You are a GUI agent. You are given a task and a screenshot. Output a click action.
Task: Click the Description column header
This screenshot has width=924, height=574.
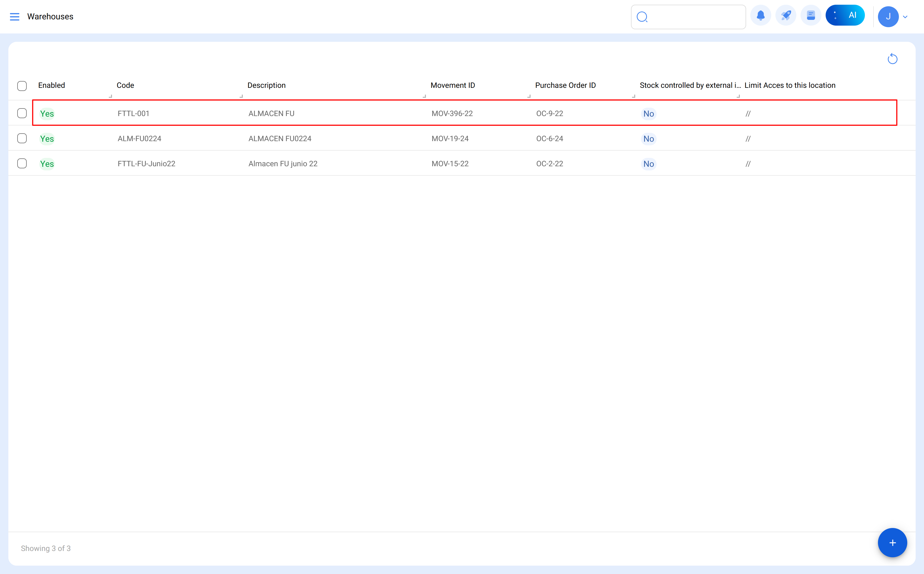tap(266, 85)
